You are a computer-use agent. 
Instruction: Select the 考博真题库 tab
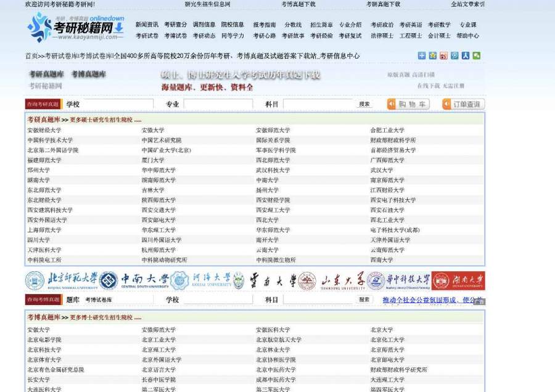[x=89, y=74]
